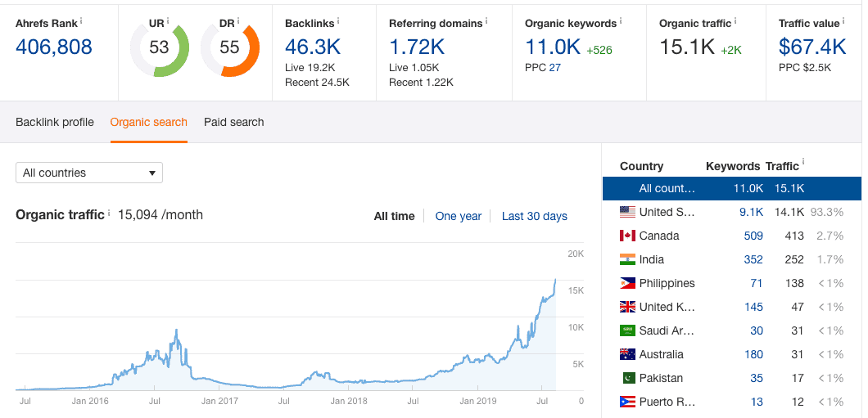Click the info icon beside DR
This screenshot has width=868, height=418.
pyautogui.click(x=238, y=21)
